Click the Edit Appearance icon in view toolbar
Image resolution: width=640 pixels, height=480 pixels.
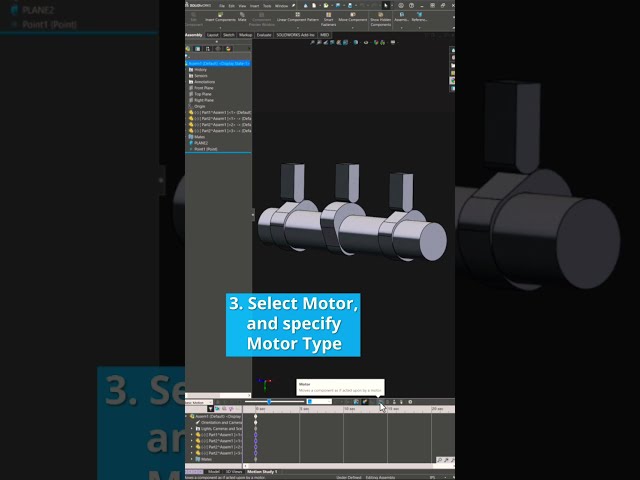click(376, 42)
